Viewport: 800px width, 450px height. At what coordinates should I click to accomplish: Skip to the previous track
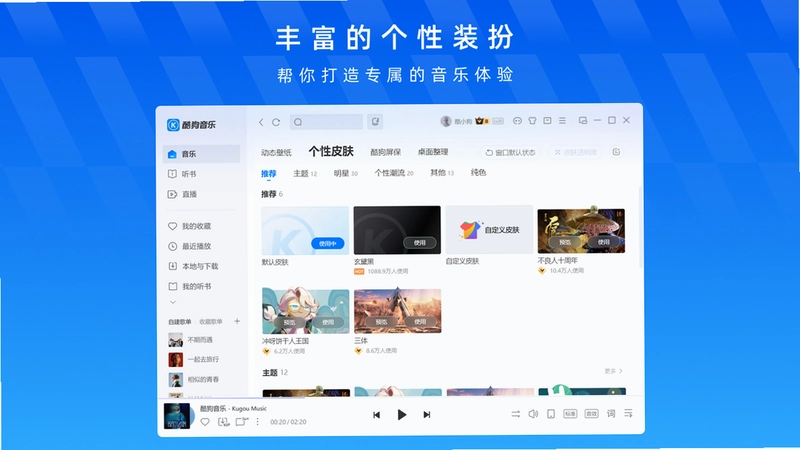377,415
